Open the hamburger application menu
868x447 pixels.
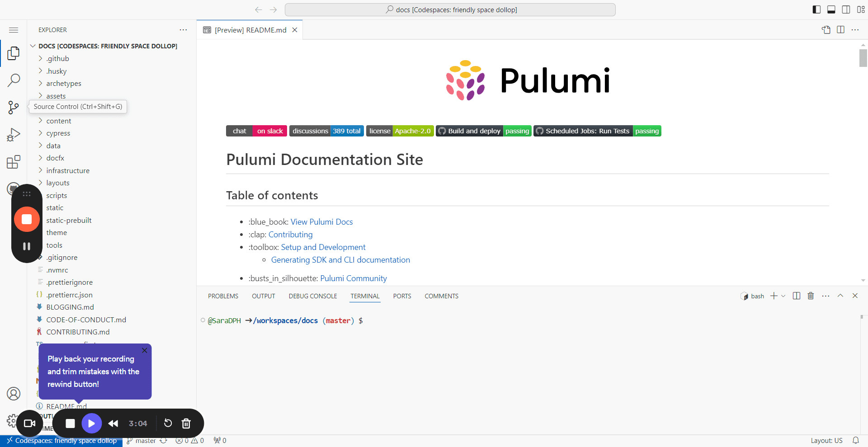tap(14, 30)
